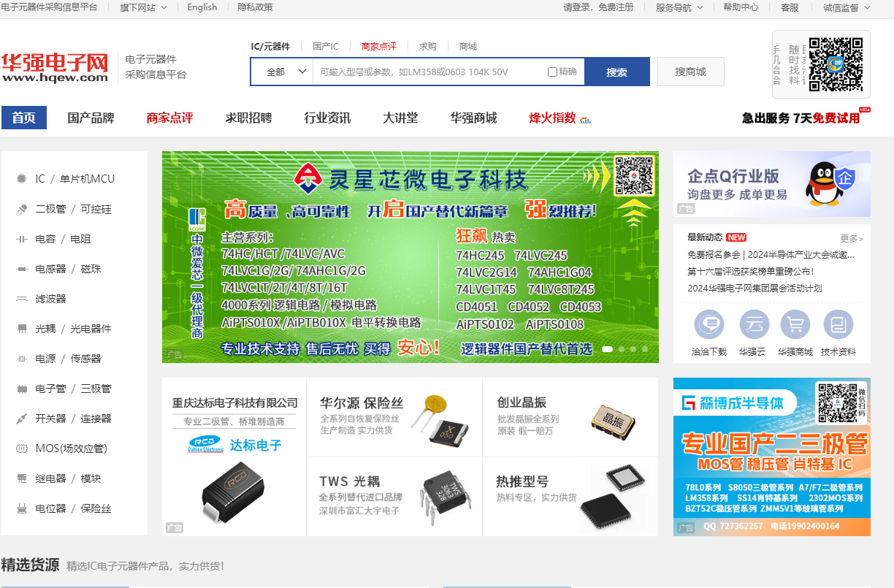Click the MOS(场效应管) category icon
Viewport: 894px width, 588px height.
[21, 448]
